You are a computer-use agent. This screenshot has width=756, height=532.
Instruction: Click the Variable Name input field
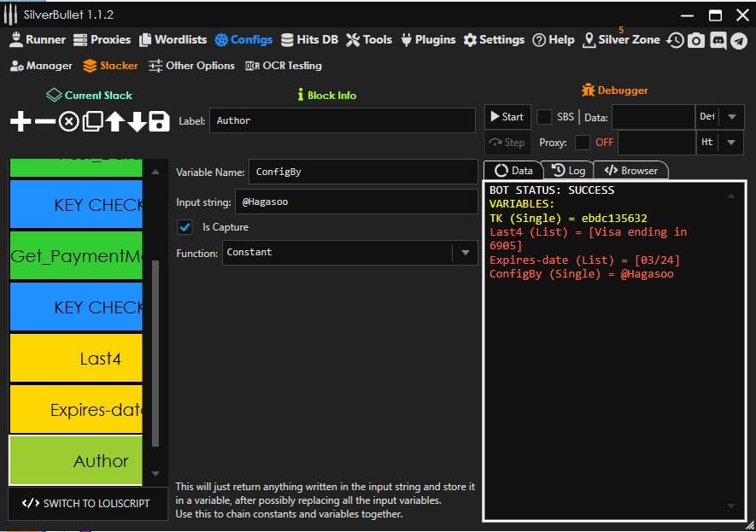pos(362,172)
